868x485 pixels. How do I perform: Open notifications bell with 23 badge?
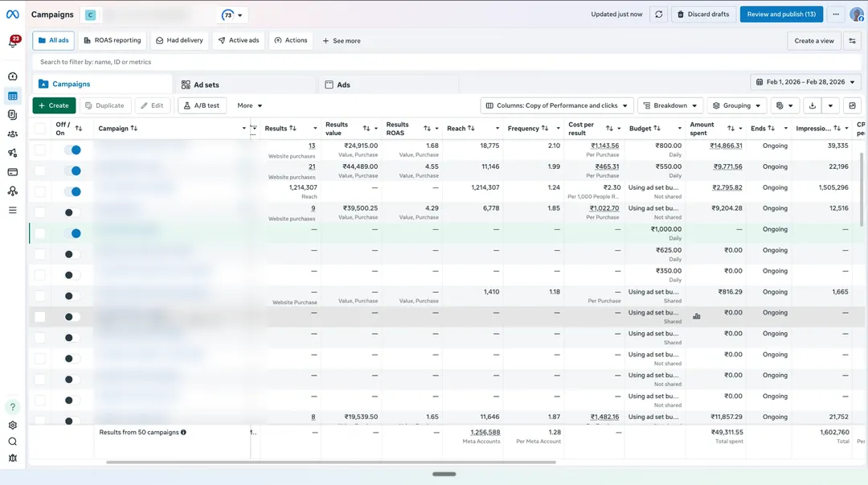click(13, 42)
